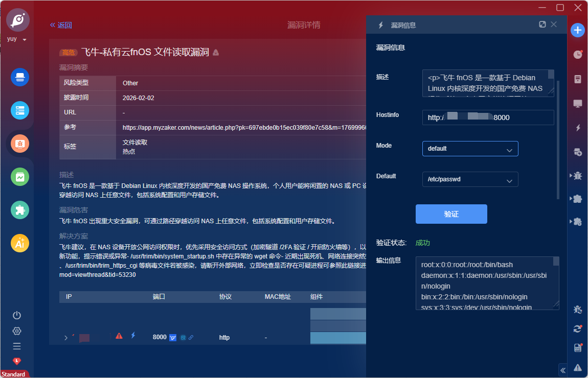Click the warning triangle icon near port 8000
The width and height of the screenshot is (588, 378).
click(x=119, y=336)
